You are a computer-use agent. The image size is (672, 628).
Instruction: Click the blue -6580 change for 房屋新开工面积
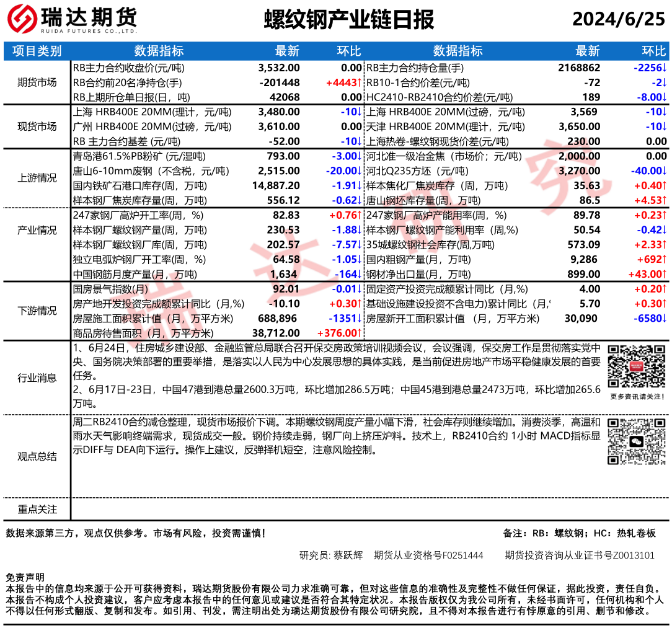coord(650,319)
